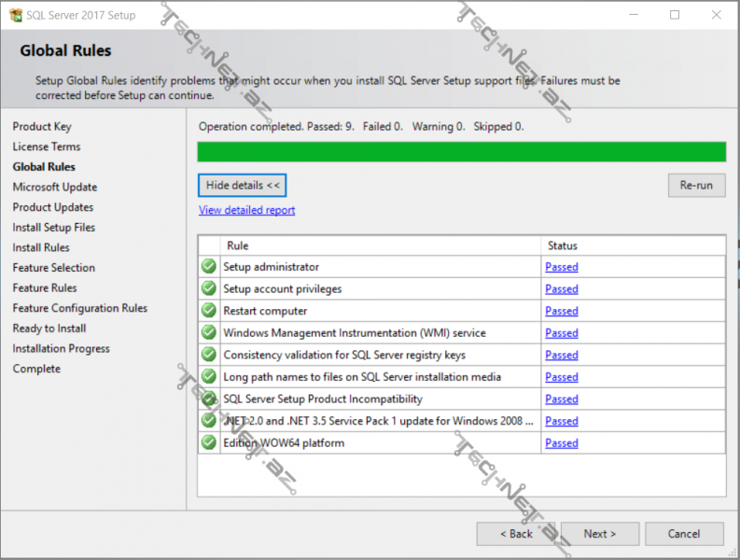
Task: Click the SQL Server Setup title bar icon
Action: [16, 15]
